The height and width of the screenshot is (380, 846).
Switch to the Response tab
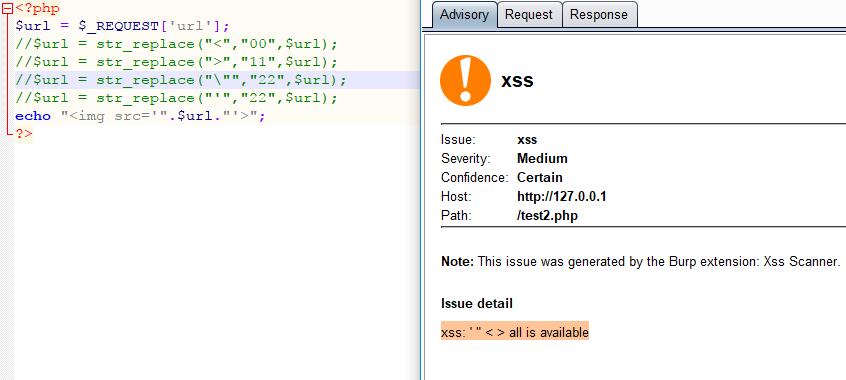coord(599,15)
